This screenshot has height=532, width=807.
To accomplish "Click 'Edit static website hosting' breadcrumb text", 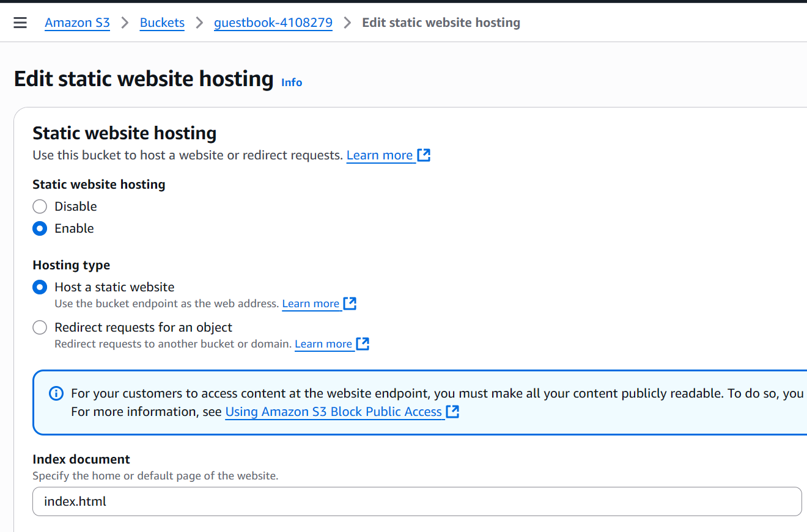I will [x=441, y=23].
